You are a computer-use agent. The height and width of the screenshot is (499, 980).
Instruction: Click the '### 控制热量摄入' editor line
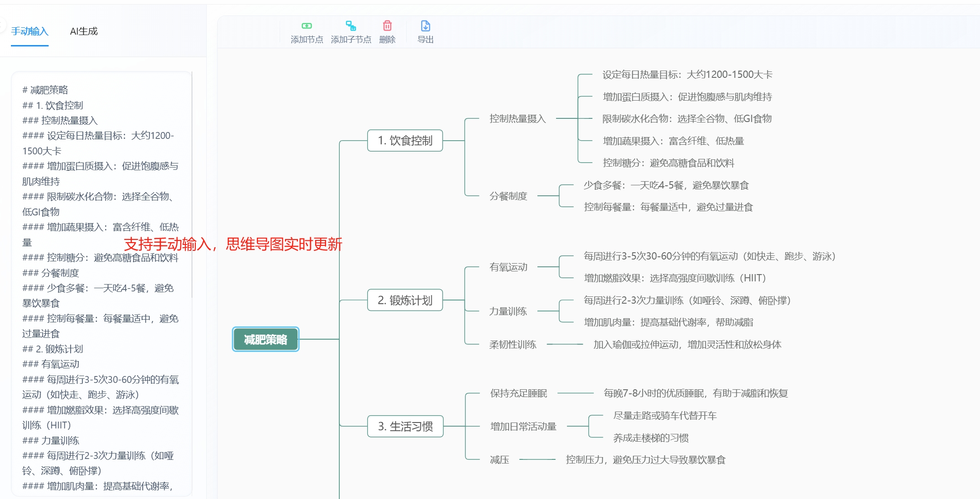tap(60, 121)
